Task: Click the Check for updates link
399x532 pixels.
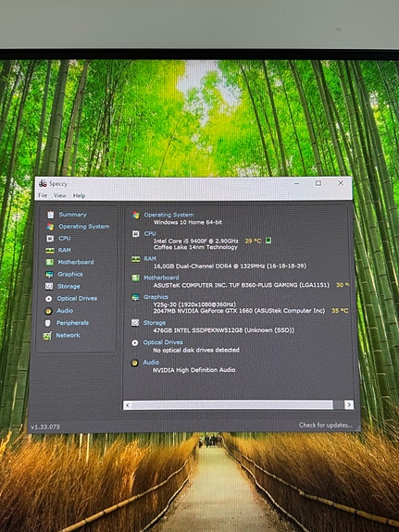Action: click(x=325, y=425)
